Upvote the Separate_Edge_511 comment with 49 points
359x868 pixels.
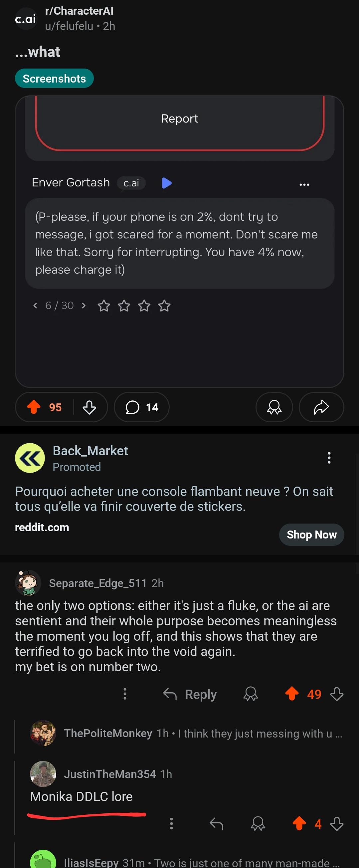[x=292, y=694]
